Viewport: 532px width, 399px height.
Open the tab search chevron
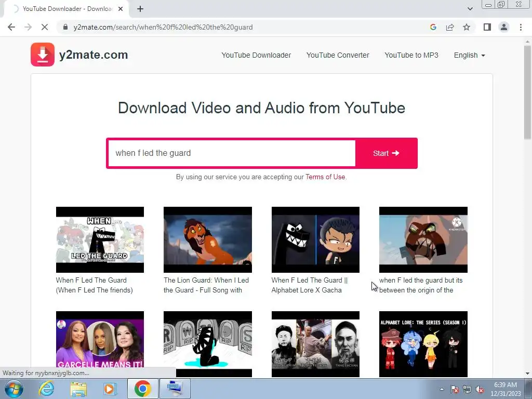[470, 9]
